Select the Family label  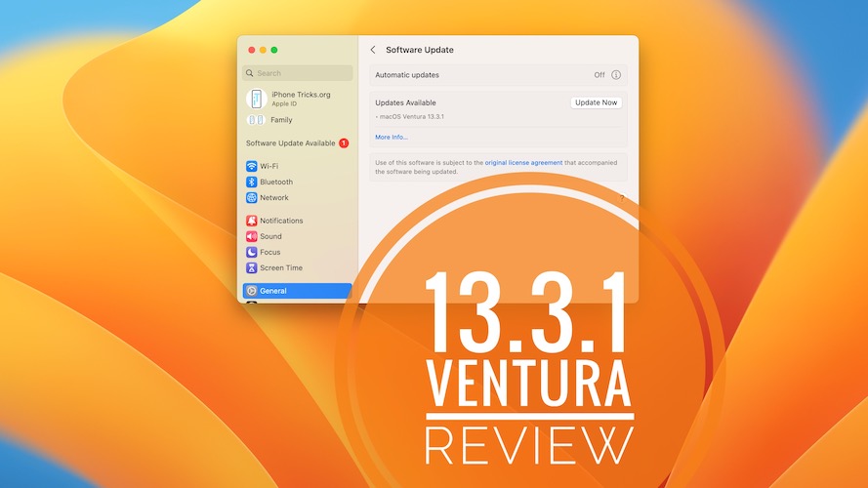pos(281,120)
